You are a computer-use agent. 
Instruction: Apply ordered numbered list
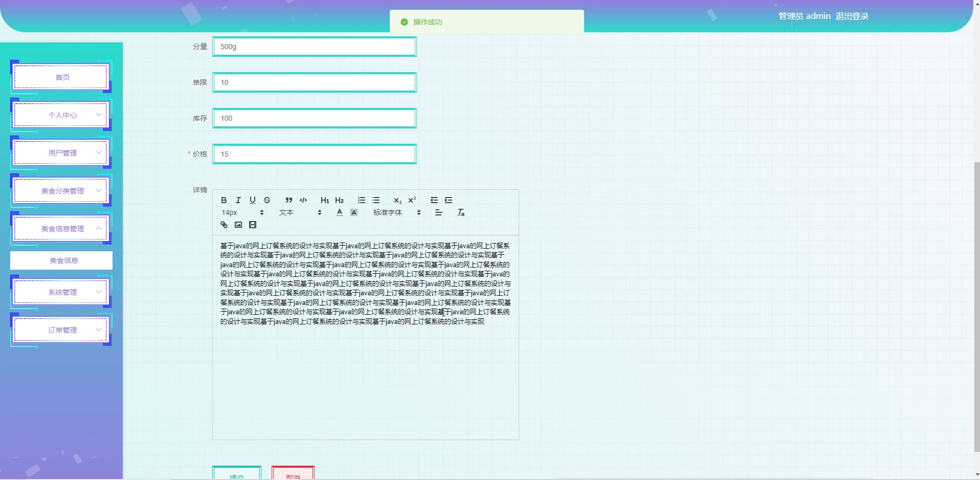coord(362,200)
